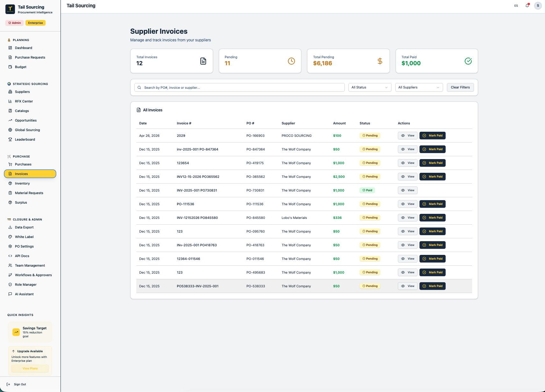Click the PO Settings gear icon

click(x=10, y=246)
